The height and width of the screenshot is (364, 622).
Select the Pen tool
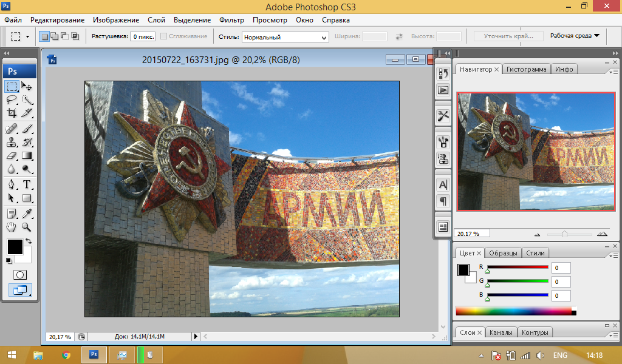[12, 184]
